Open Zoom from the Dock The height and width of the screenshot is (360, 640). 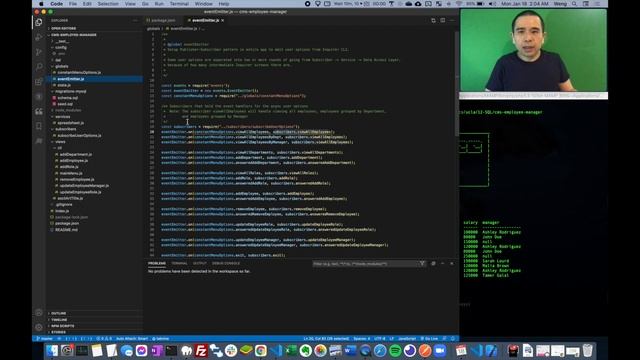pyautogui.click(x=440, y=351)
